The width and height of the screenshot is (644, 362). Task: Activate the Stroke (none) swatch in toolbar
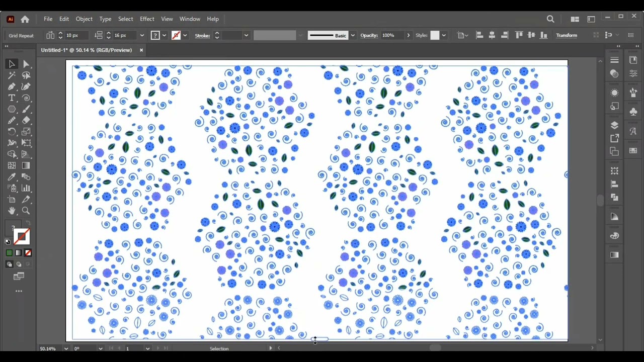21,237
